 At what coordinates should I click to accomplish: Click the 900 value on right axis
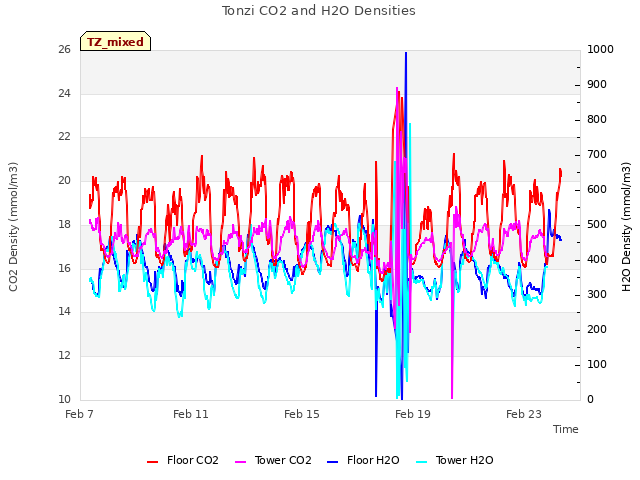[x=597, y=84]
